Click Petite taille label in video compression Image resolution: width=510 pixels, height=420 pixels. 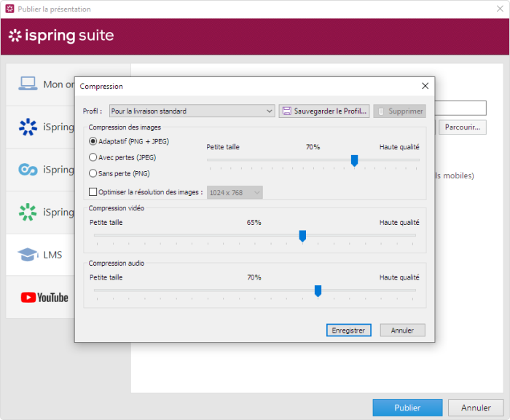coord(106,222)
